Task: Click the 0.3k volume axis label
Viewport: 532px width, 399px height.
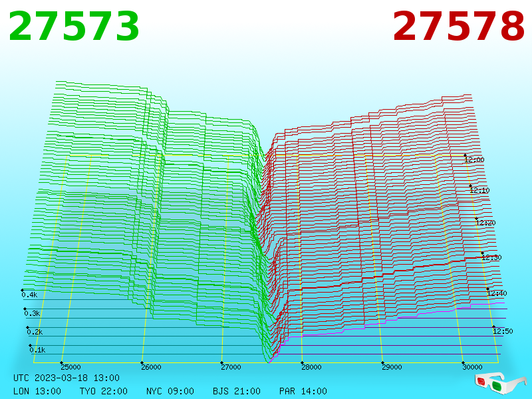Action: (x=32, y=313)
